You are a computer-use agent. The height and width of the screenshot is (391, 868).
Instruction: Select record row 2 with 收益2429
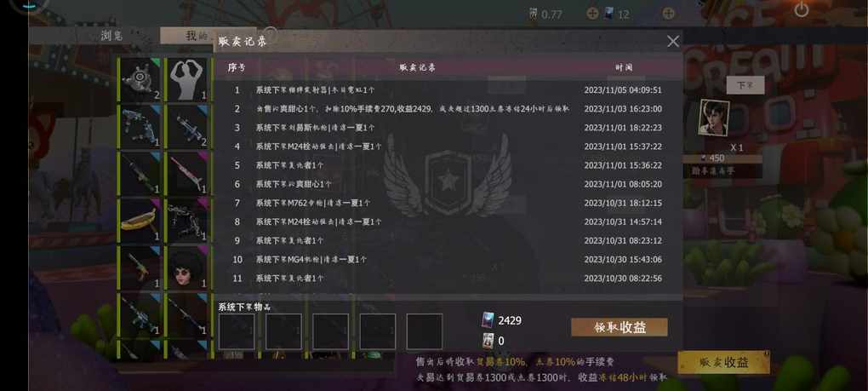tap(448, 109)
